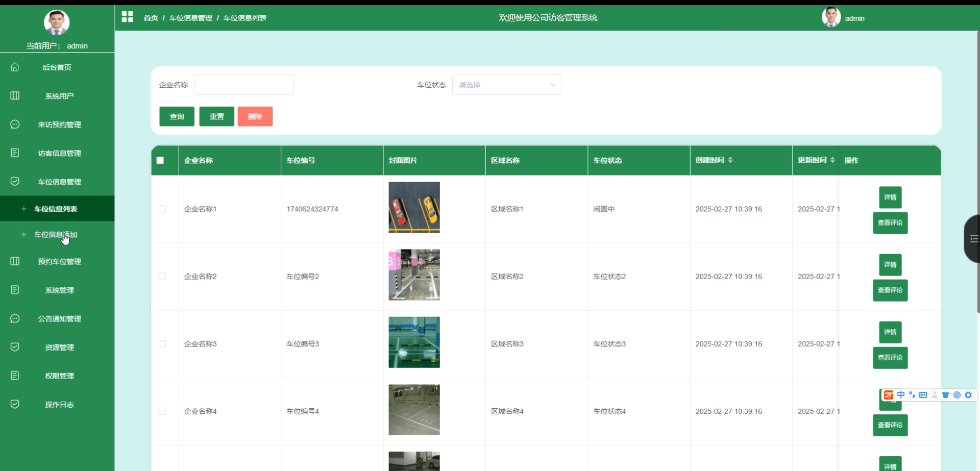Open the cover thumbnail in the 企业名称2 row
Image resolution: width=980 pixels, height=471 pixels.
[x=414, y=275]
